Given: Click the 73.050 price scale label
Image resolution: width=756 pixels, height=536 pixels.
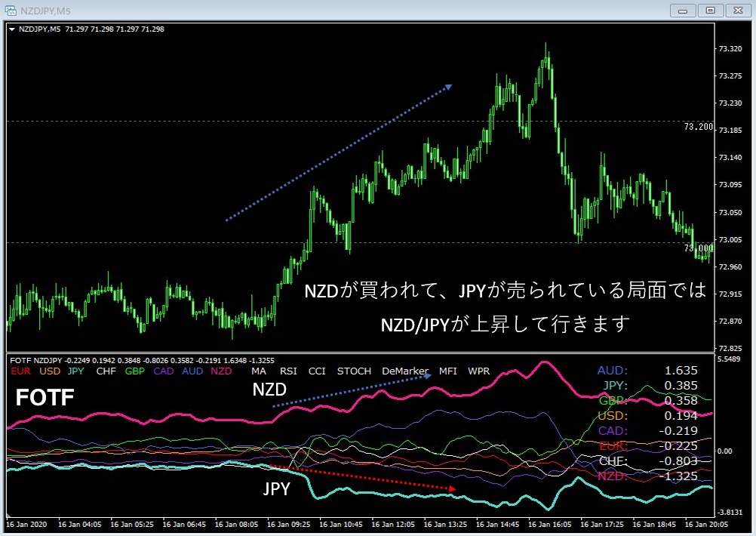Looking at the screenshot, I should (x=730, y=212).
